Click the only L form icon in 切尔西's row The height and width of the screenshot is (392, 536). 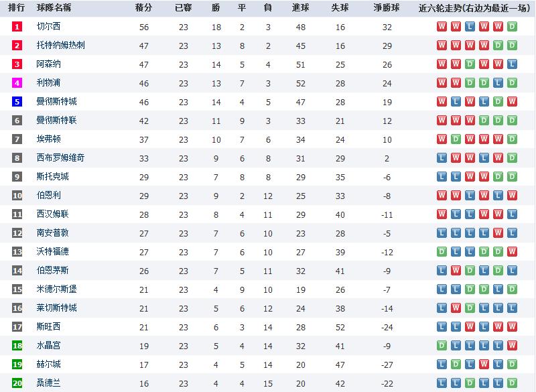point(470,27)
